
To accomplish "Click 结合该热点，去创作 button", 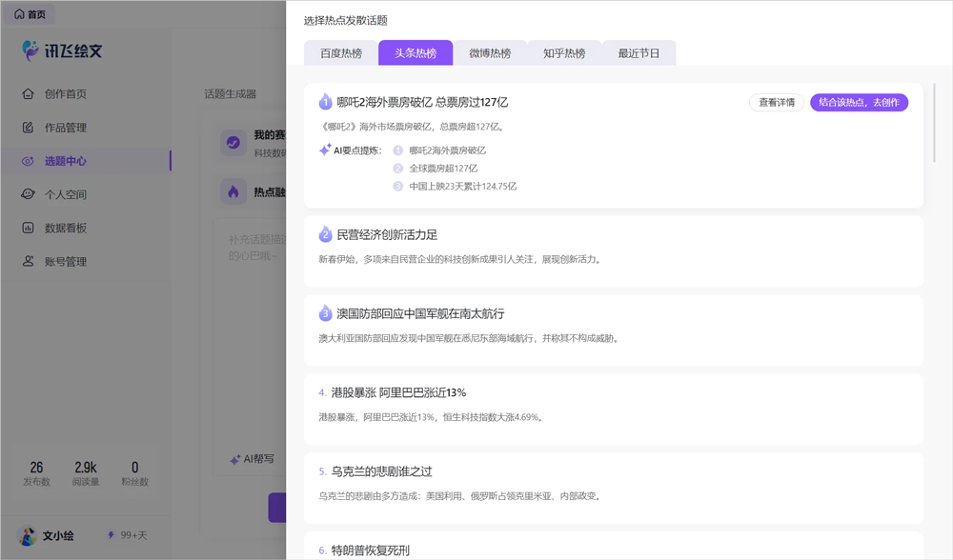I will click(x=859, y=103).
